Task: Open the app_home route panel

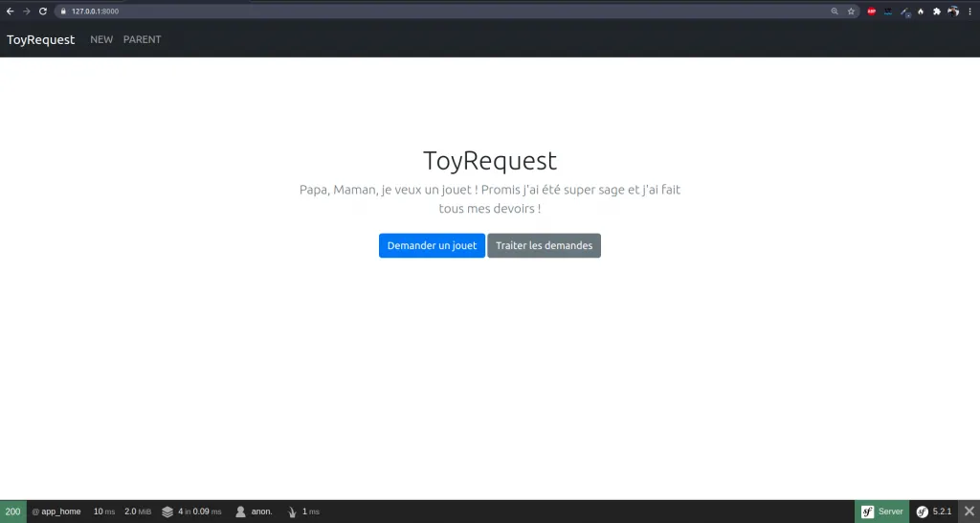Action: pyautogui.click(x=56, y=512)
